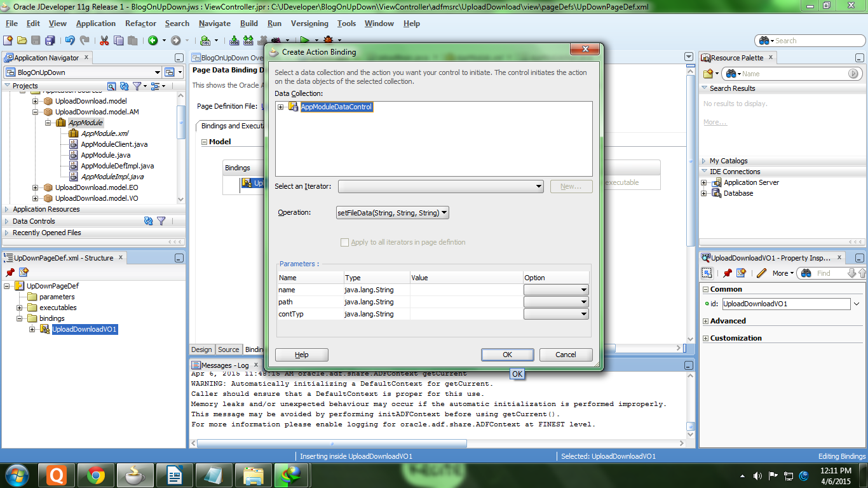
Task: Open the Refactor menu
Action: [x=140, y=24]
